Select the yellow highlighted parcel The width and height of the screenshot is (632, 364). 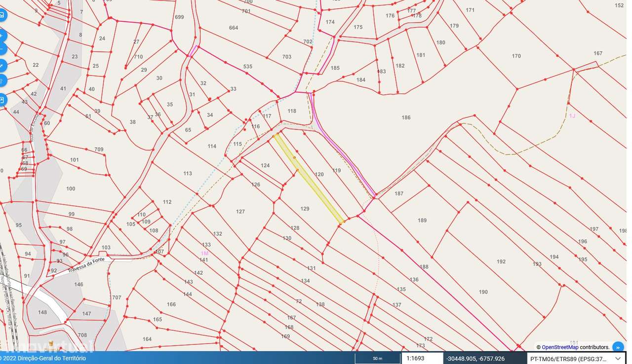point(309,178)
